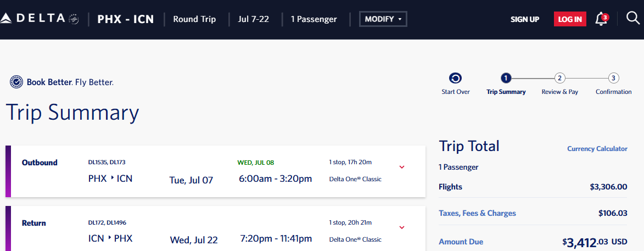Expand the Outbound flight details chevron
The width and height of the screenshot is (644, 251).
click(x=402, y=167)
